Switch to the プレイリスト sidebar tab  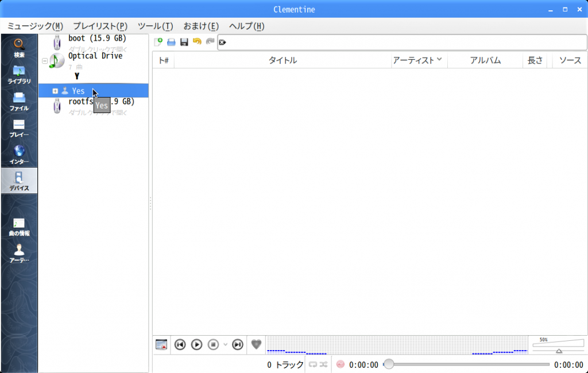[x=19, y=128]
